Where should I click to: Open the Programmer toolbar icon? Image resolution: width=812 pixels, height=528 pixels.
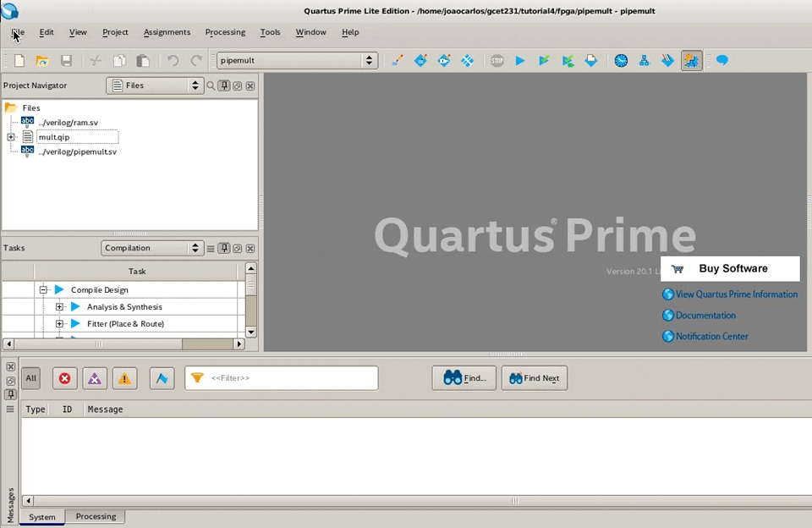pos(667,61)
